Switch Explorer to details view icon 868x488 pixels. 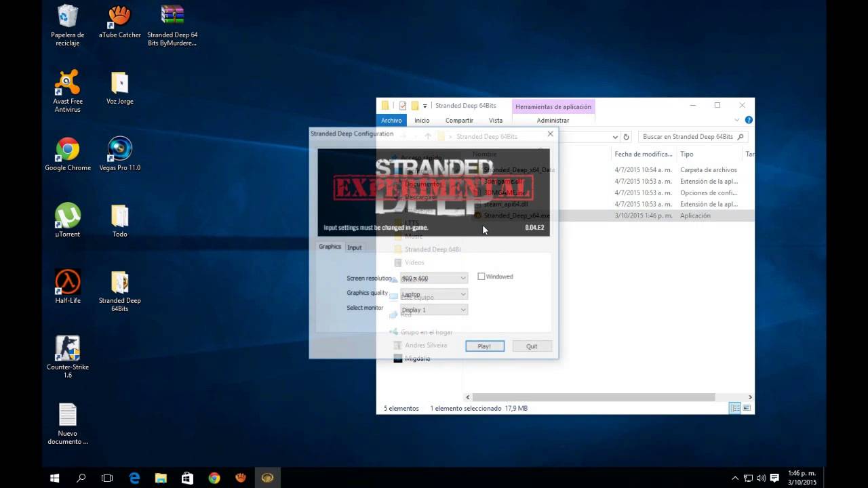point(734,408)
